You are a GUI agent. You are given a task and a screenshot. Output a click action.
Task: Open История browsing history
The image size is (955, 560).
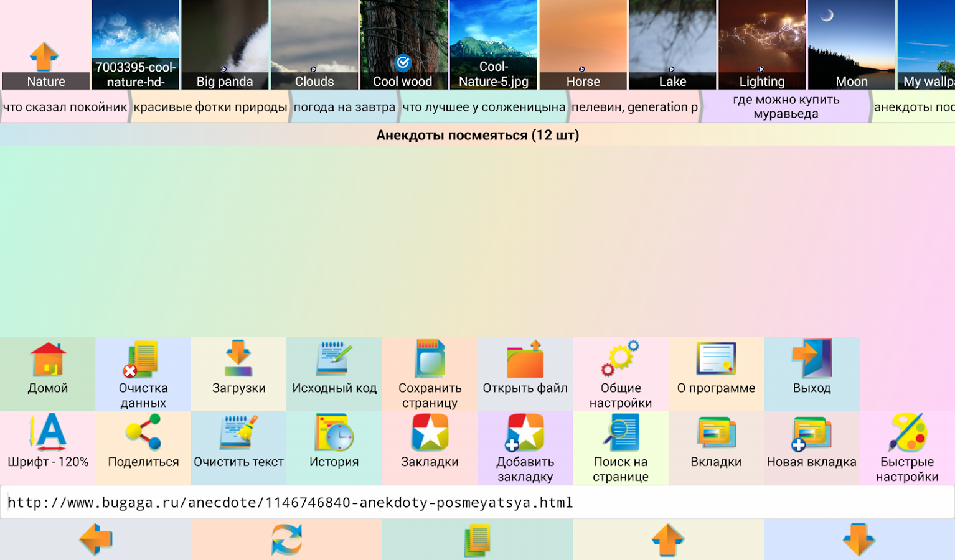pos(334,447)
